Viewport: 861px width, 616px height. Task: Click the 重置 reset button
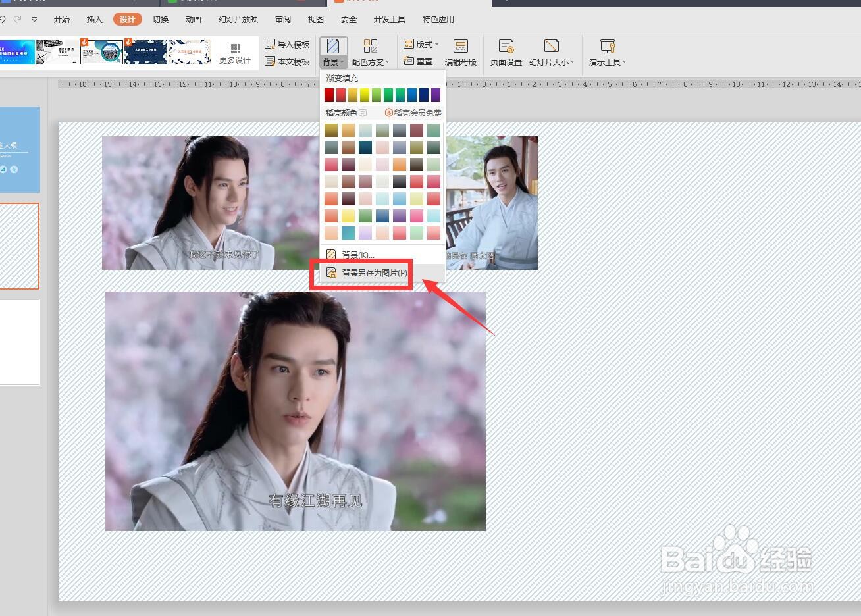pos(418,61)
